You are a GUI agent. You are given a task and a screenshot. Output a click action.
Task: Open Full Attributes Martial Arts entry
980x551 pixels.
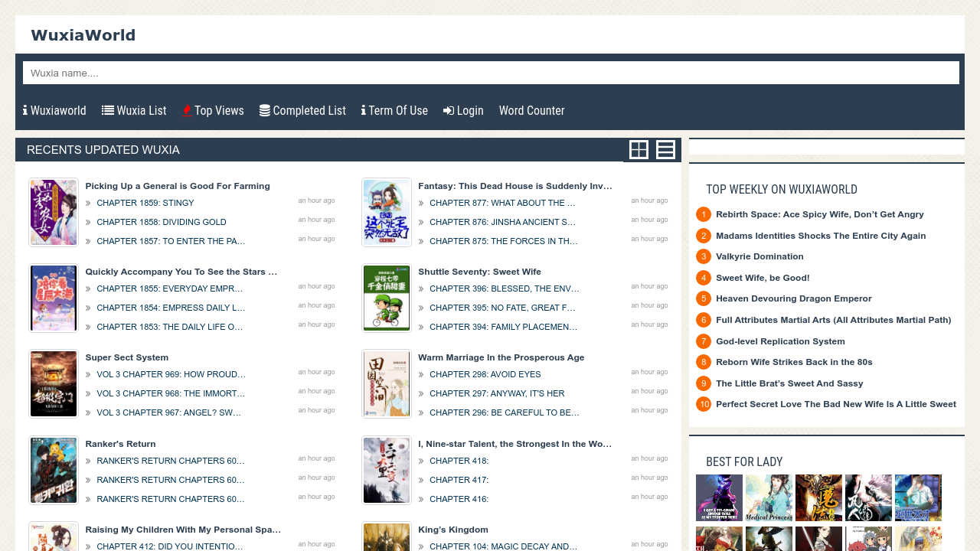[x=834, y=320]
